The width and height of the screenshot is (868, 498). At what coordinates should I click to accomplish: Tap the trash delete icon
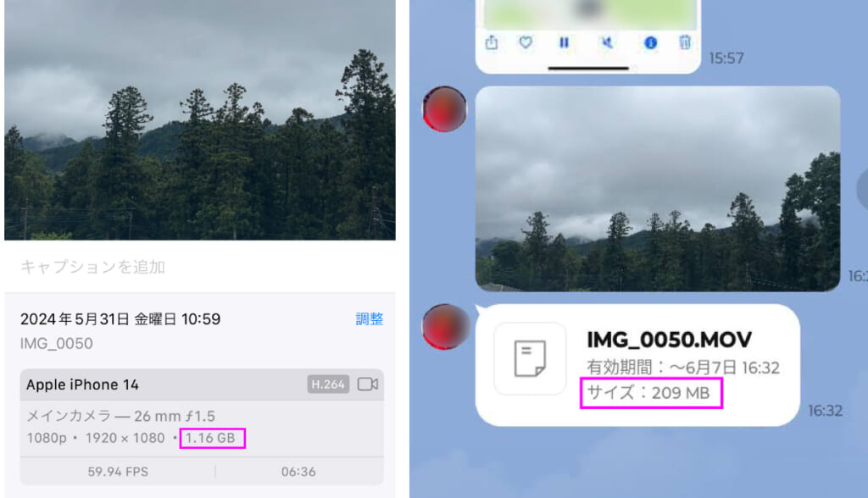685,42
